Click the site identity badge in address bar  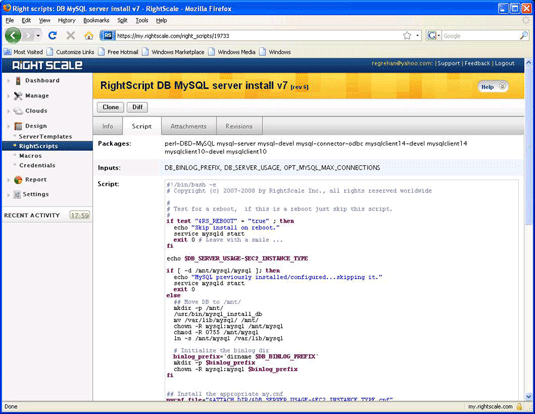coord(107,35)
